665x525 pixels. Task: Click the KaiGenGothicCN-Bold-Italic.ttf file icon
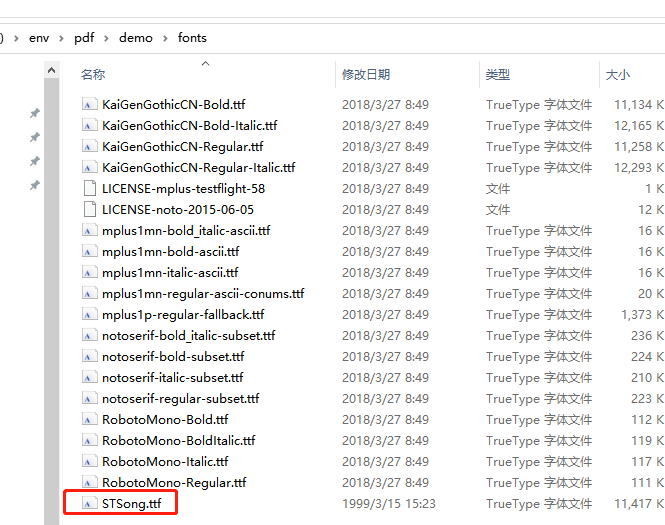(89, 126)
